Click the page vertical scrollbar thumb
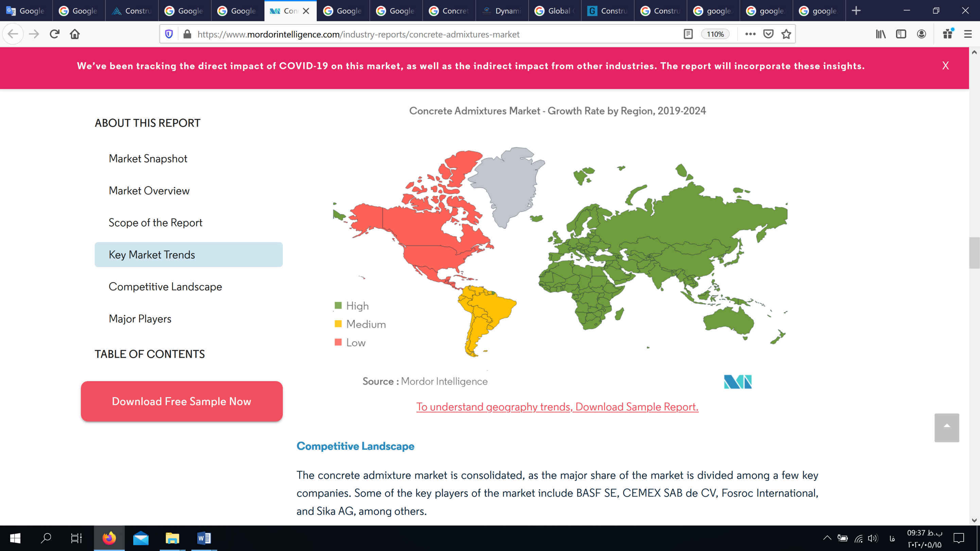The image size is (980, 551). click(x=974, y=253)
